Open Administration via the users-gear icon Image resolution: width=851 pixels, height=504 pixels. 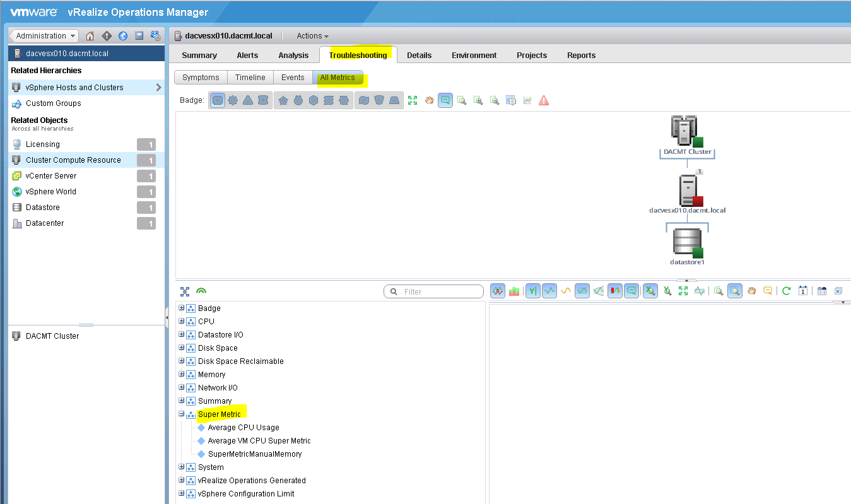click(x=155, y=36)
